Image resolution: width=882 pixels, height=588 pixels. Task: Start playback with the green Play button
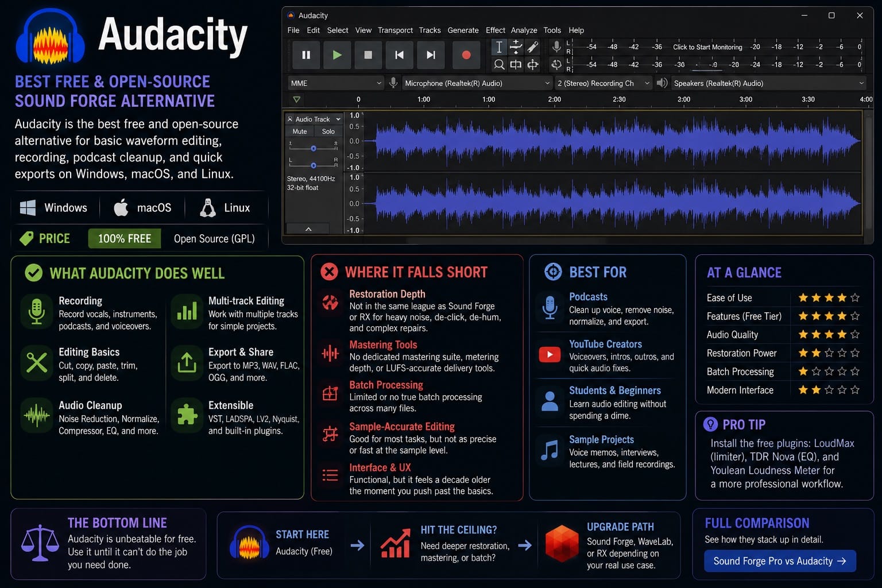click(x=337, y=55)
